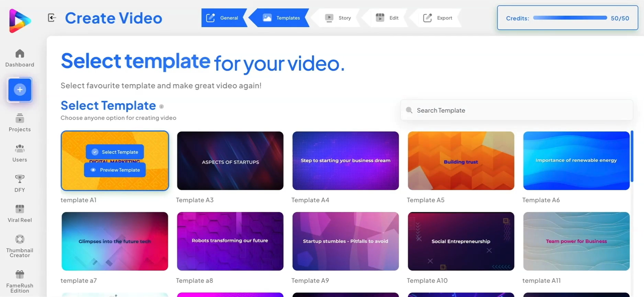Click the 'Template A3' label
The width and height of the screenshot is (644, 297).
(195, 200)
